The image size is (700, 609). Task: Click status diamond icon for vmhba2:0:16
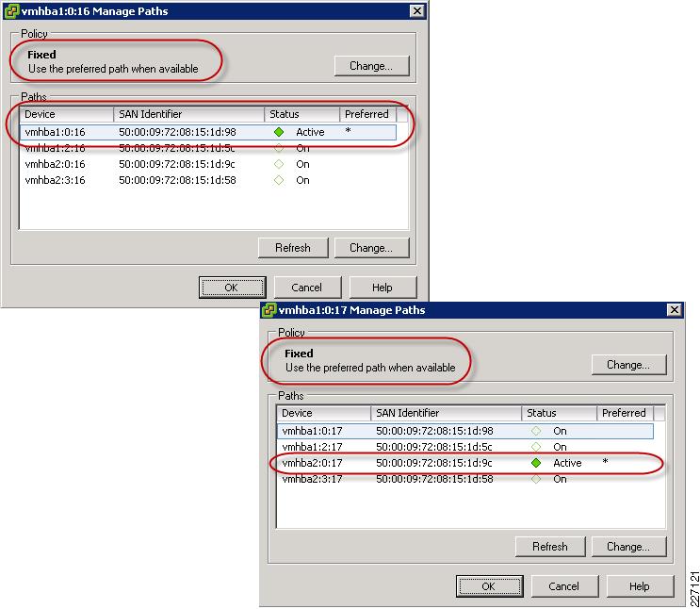coord(279,164)
